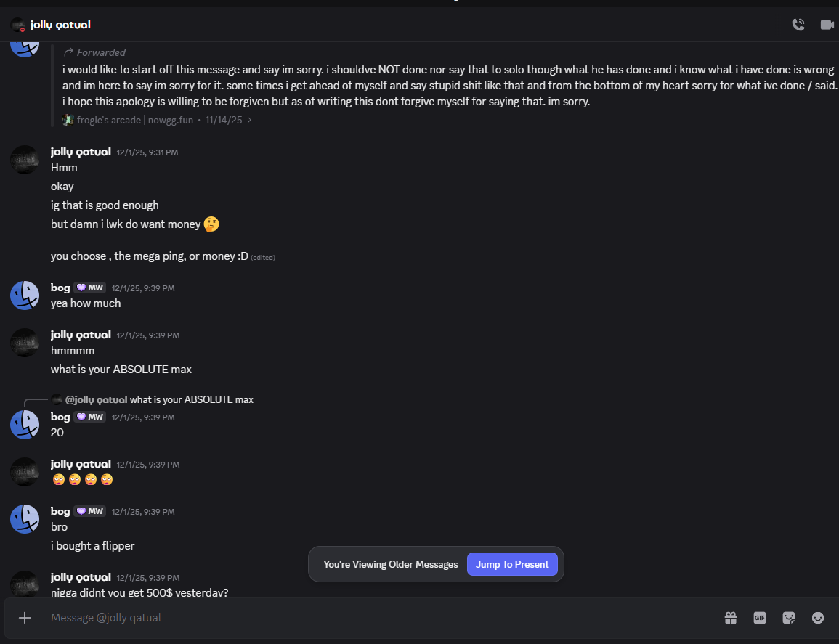Expand forwarded source chevron after 11/14/25
Image resolution: width=839 pixels, height=644 pixels.
(x=250, y=120)
